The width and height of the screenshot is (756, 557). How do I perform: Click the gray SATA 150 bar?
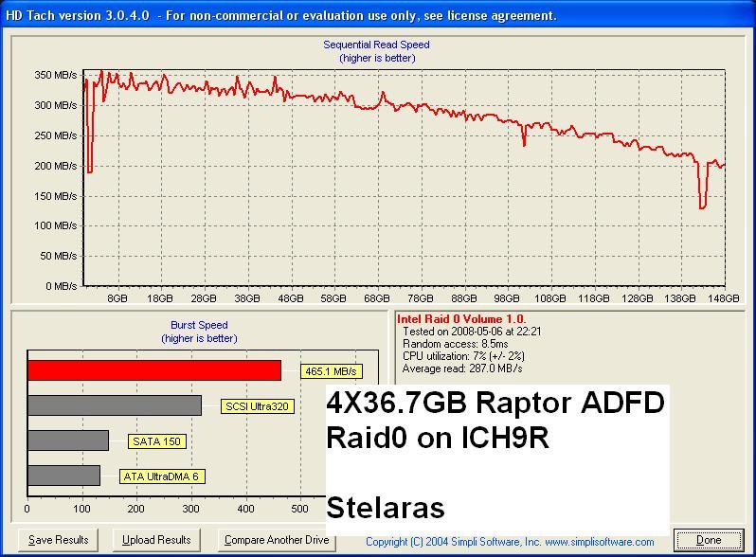click(x=68, y=440)
